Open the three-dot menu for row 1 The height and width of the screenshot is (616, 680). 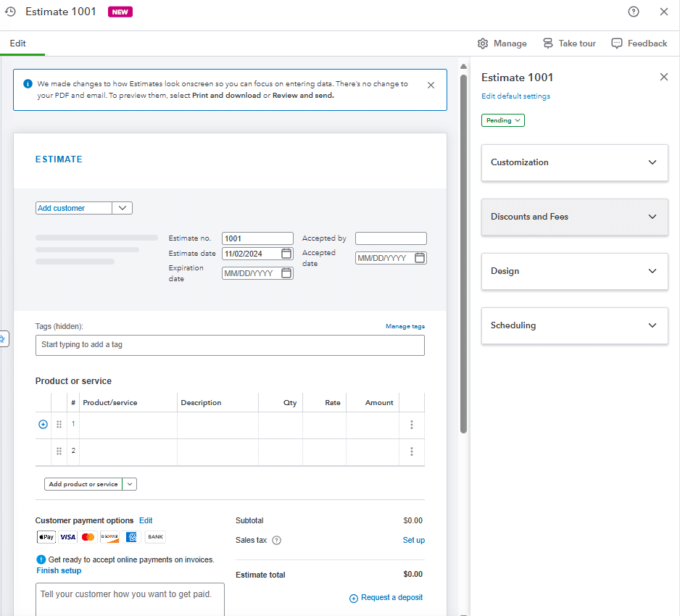point(412,425)
